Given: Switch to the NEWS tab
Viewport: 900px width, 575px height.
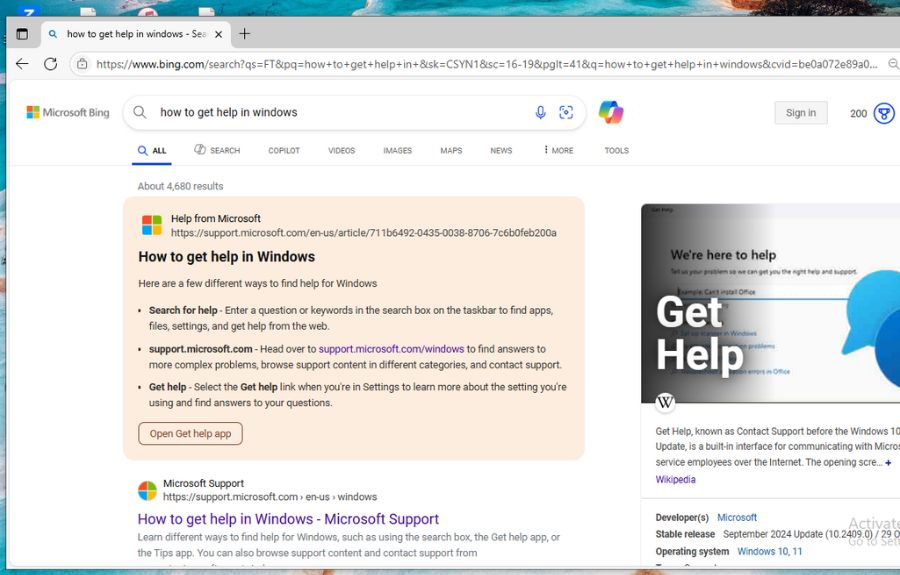Looking at the screenshot, I should point(501,150).
